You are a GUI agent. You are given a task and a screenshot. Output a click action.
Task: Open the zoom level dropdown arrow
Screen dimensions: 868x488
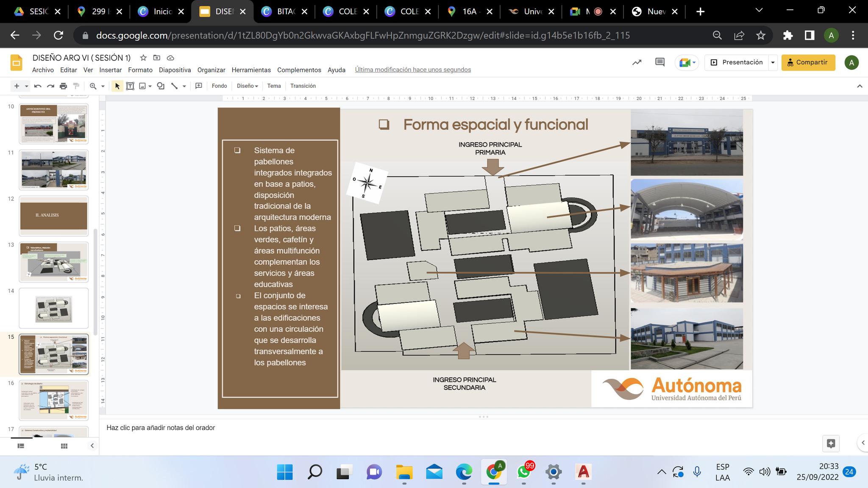pos(103,86)
